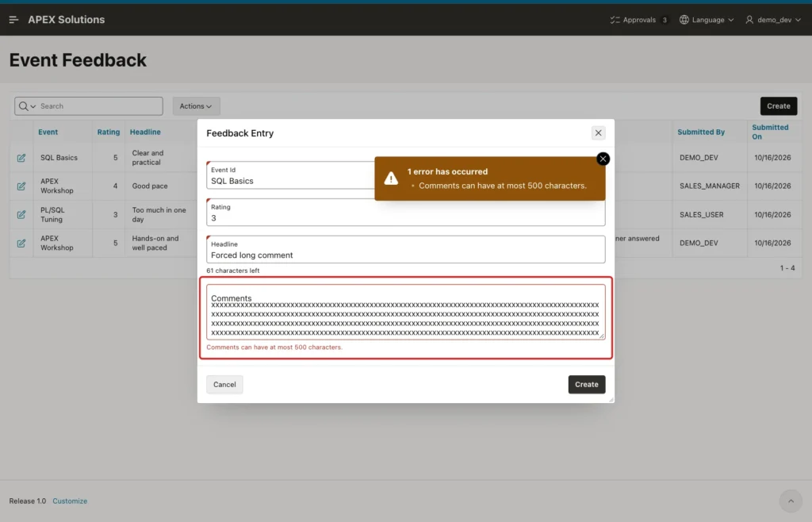This screenshot has width=812, height=522.
Task: Edit the APEX Workshop Hands-on row
Action: pos(21,243)
